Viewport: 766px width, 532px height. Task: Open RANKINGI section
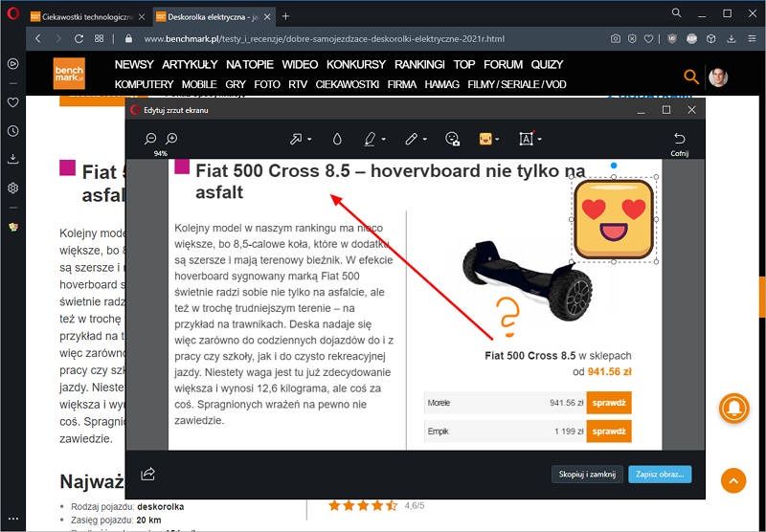tap(419, 64)
